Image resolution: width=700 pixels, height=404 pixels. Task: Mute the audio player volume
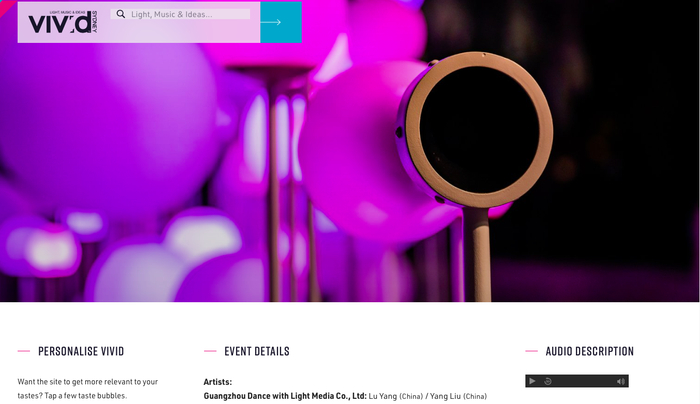click(x=621, y=381)
